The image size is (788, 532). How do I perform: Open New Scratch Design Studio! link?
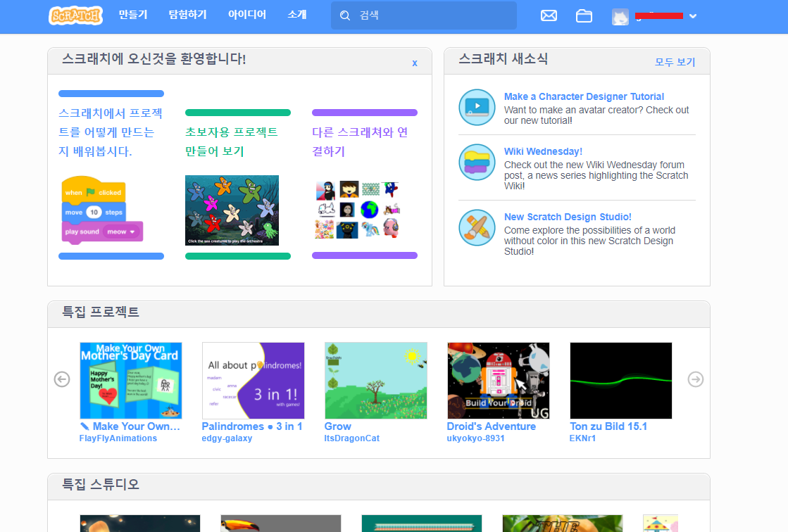[x=568, y=217]
